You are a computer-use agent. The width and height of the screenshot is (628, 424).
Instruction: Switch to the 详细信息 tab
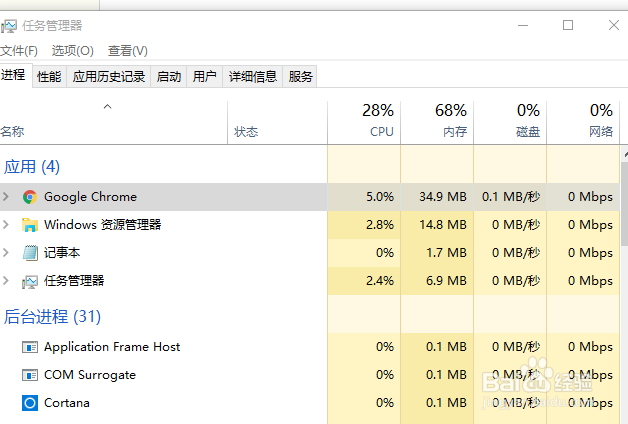pos(252,76)
